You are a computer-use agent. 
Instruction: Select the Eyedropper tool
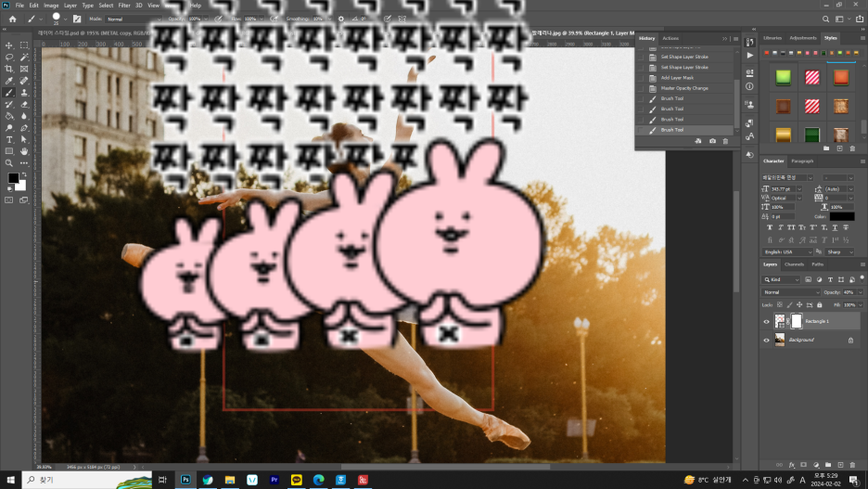click(x=9, y=81)
